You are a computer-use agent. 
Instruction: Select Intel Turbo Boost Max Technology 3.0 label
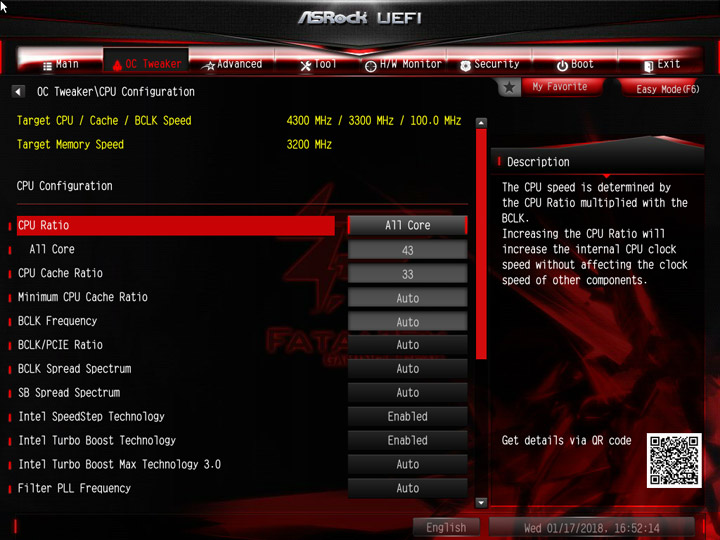click(119, 464)
